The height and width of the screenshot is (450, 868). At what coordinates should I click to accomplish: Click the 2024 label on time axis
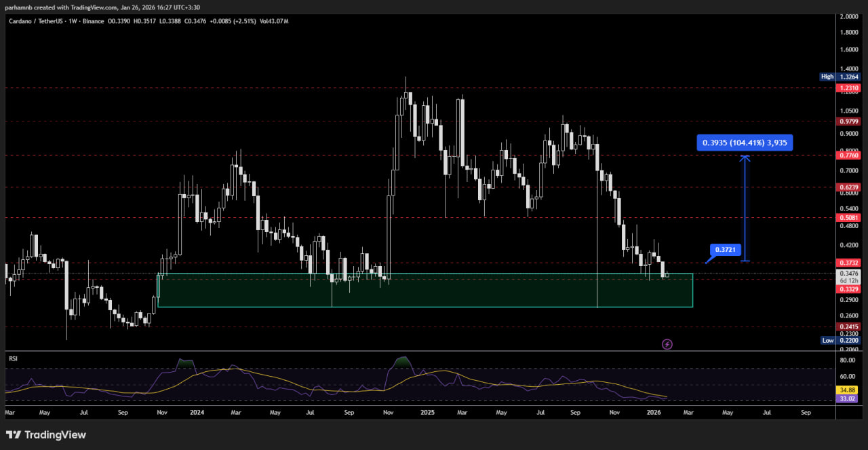[x=197, y=412]
